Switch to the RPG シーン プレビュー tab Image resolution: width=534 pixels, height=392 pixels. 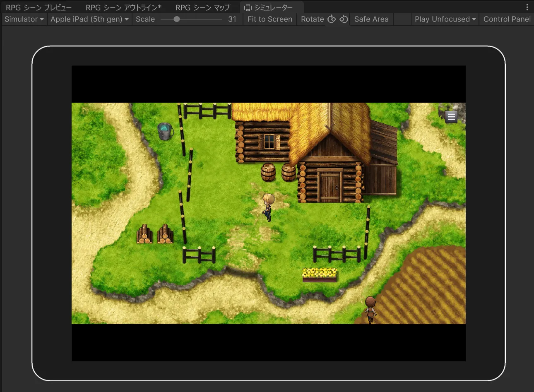coord(38,7)
